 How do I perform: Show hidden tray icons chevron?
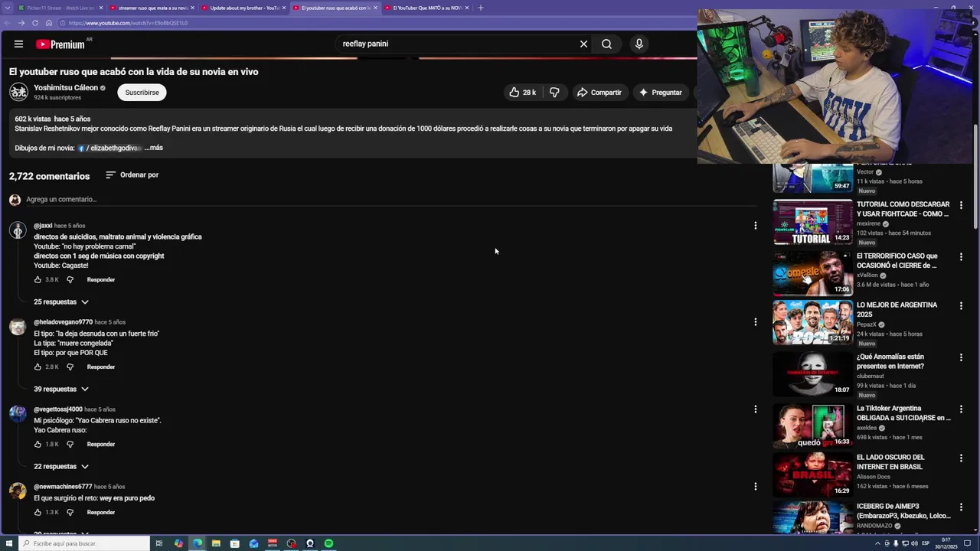[x=878, y=543]
